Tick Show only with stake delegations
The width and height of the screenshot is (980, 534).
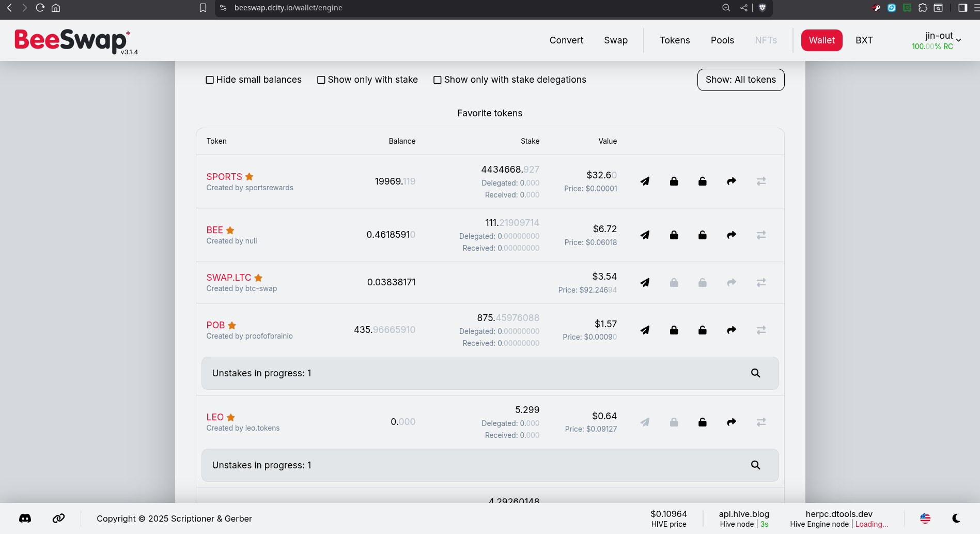[438, 80]
